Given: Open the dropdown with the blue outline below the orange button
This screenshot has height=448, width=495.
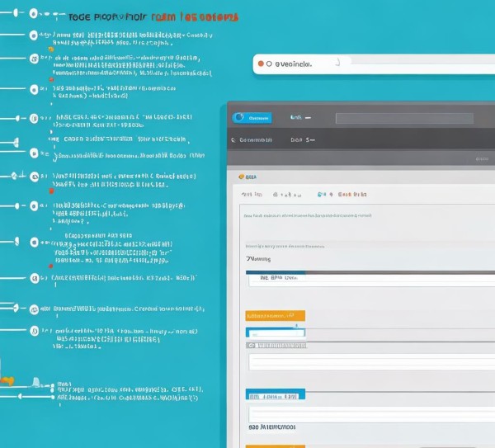Looking at the screenshot, I should pos(276,332).
